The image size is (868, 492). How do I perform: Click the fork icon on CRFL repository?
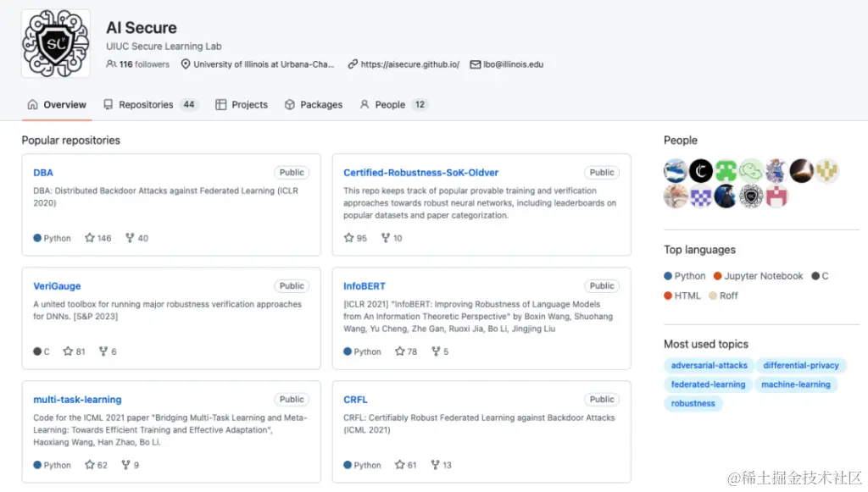435,465
